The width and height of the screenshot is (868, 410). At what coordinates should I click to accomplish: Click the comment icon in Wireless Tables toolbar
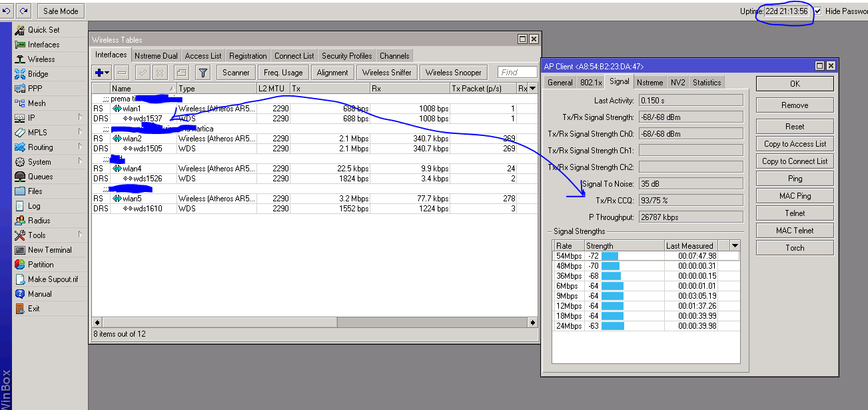[x=181, y=73]
